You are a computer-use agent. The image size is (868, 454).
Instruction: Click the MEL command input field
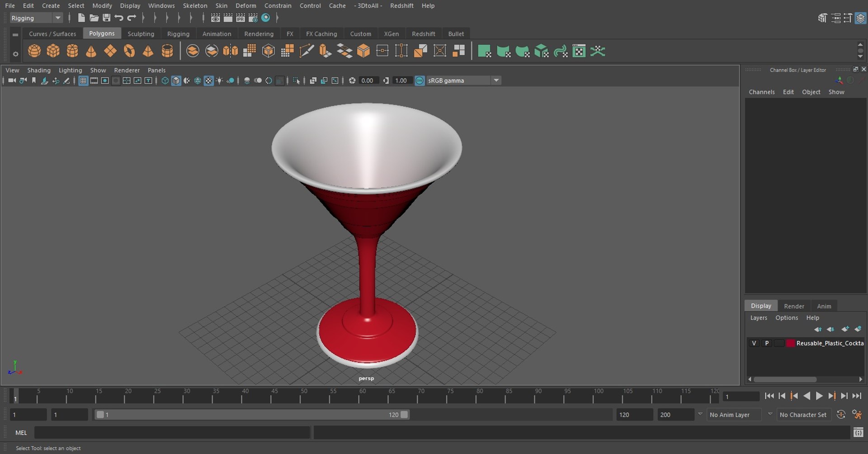[x=172, y=433]
